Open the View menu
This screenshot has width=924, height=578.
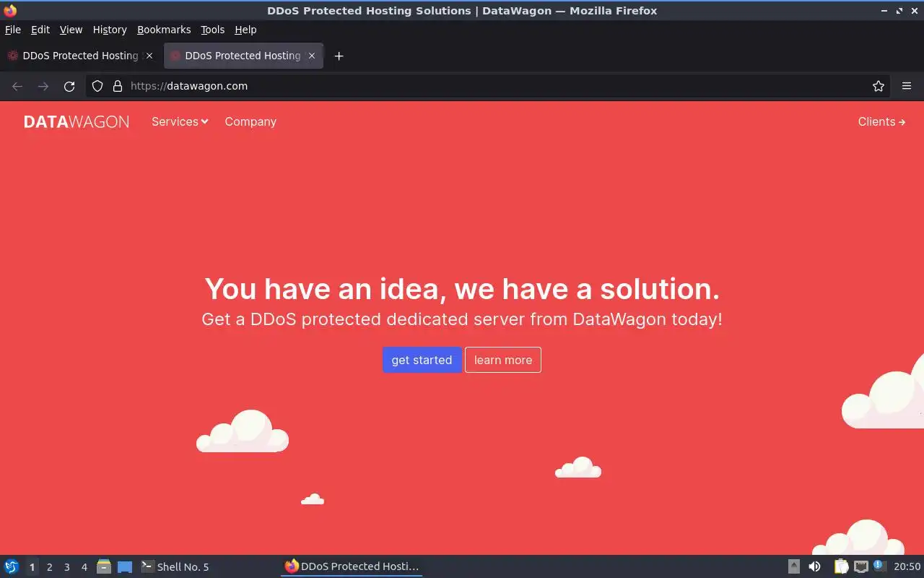[x=71, y=30]
